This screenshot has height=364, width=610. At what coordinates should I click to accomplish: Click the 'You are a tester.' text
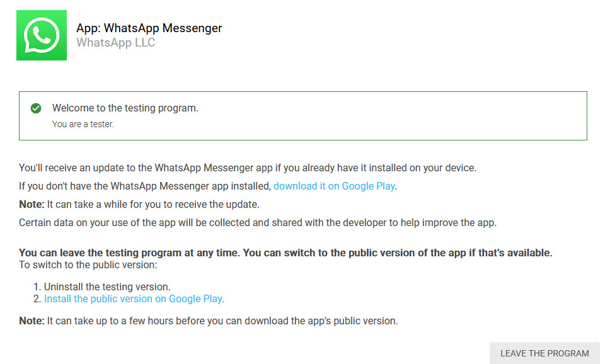(x=83, y=124)
